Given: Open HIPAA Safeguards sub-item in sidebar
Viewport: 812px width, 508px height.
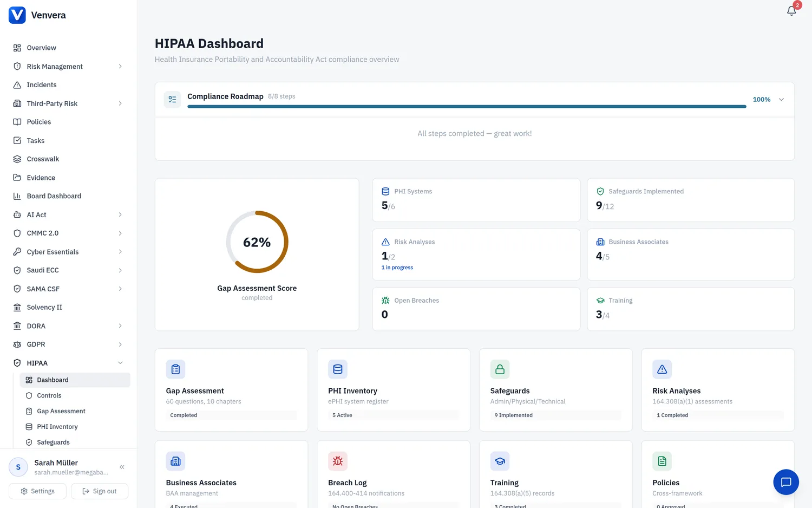Looking at the screenshot, I should [x=75, y=442].
